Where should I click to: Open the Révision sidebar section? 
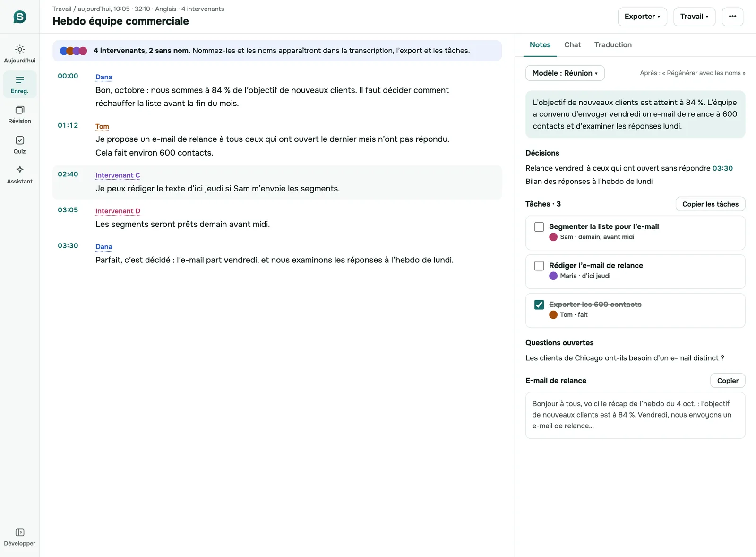point(19,114)
